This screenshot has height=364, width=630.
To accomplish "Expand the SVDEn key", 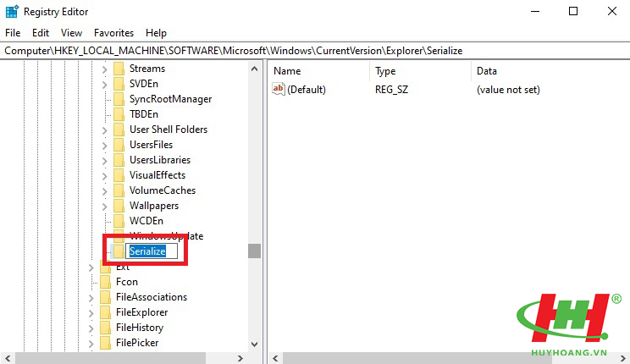I will (x=104, y=85).
